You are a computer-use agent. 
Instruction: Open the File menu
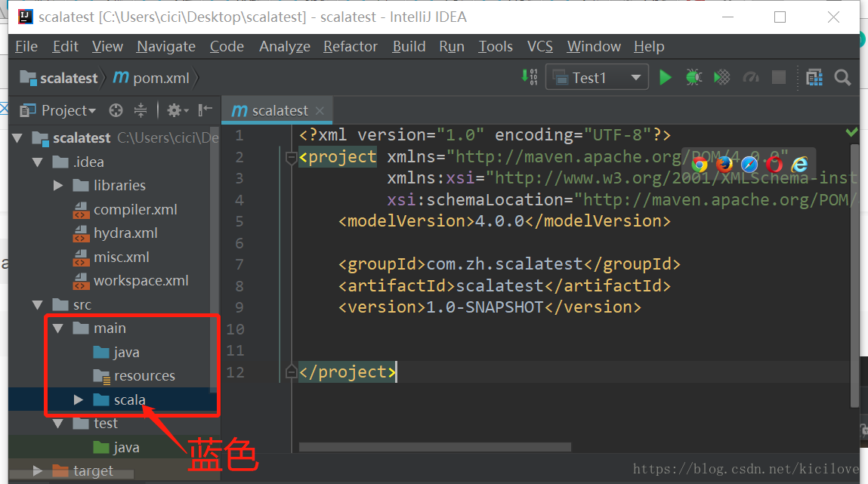pyautogui.click(x=26, y=47)
